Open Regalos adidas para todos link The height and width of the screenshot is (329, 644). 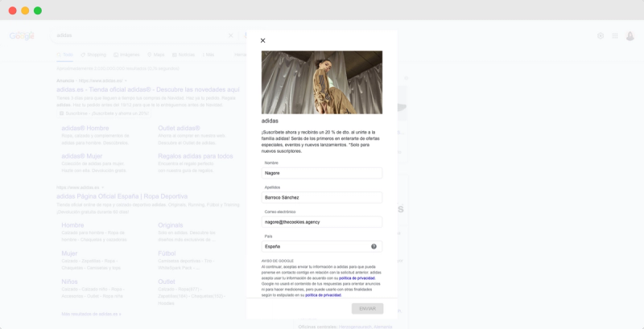click(196, 156)
